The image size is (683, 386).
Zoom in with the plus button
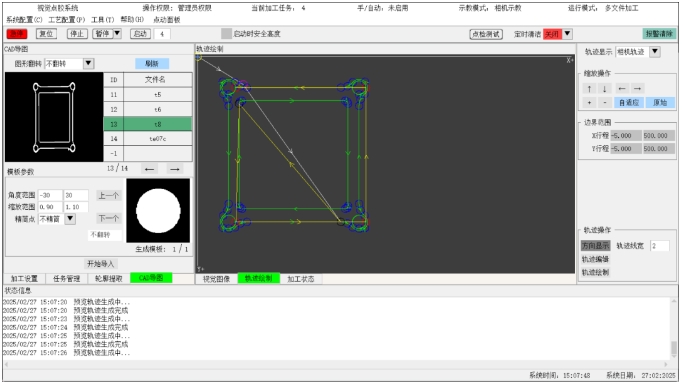click(589, 103)
